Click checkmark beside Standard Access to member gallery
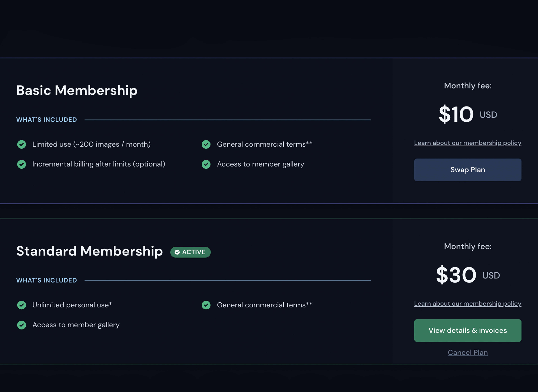Image resolution: width=538 pixels, height=392 pixels. tap(22, 325)
